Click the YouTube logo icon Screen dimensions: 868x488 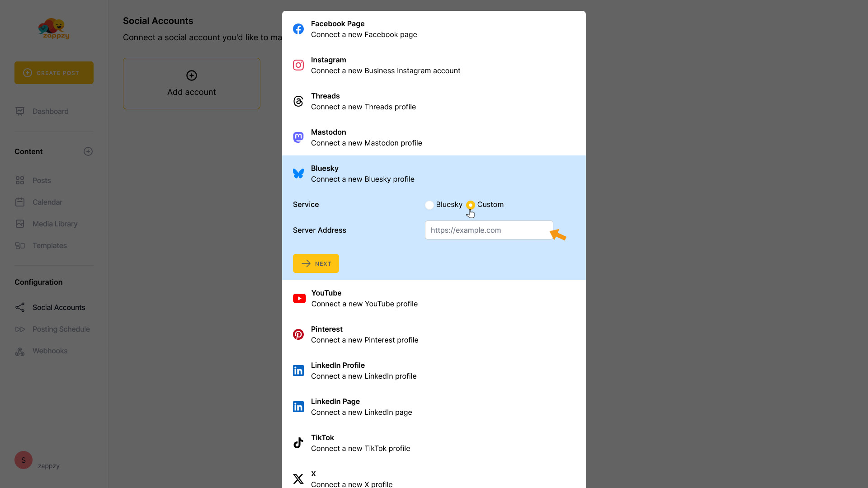(299, 298)
